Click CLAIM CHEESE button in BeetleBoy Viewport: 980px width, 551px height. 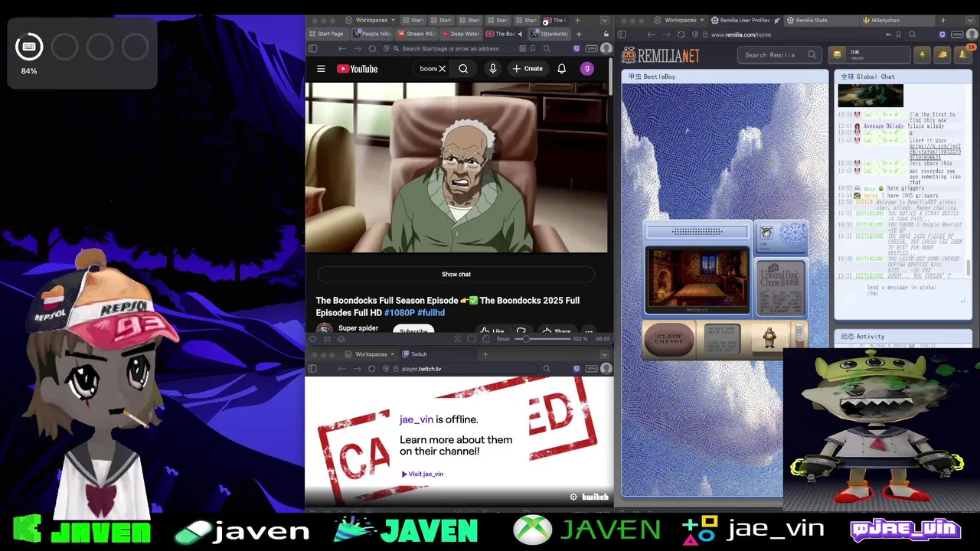(x=669, y=339)
